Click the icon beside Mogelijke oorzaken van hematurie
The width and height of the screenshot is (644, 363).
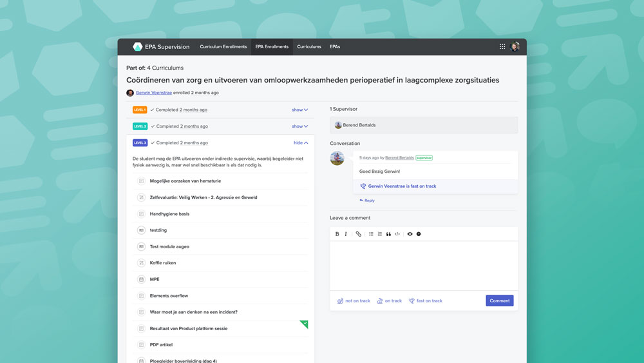[141, 181]
